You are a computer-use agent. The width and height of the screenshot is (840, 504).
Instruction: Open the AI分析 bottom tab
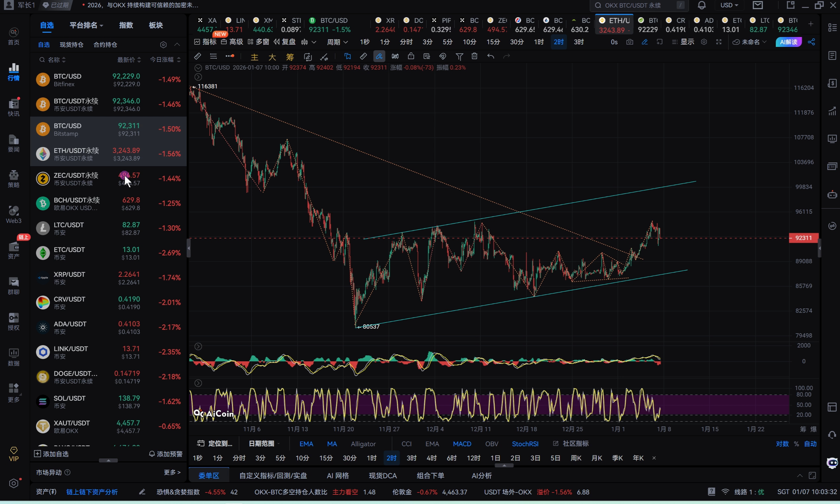coord(481,476)
